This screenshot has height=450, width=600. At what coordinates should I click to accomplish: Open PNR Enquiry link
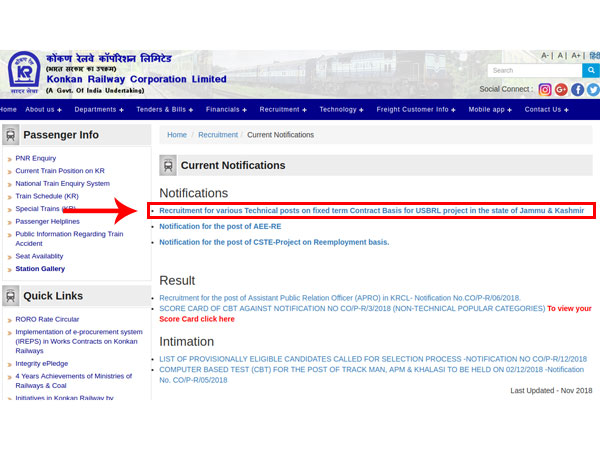point(36,158)
